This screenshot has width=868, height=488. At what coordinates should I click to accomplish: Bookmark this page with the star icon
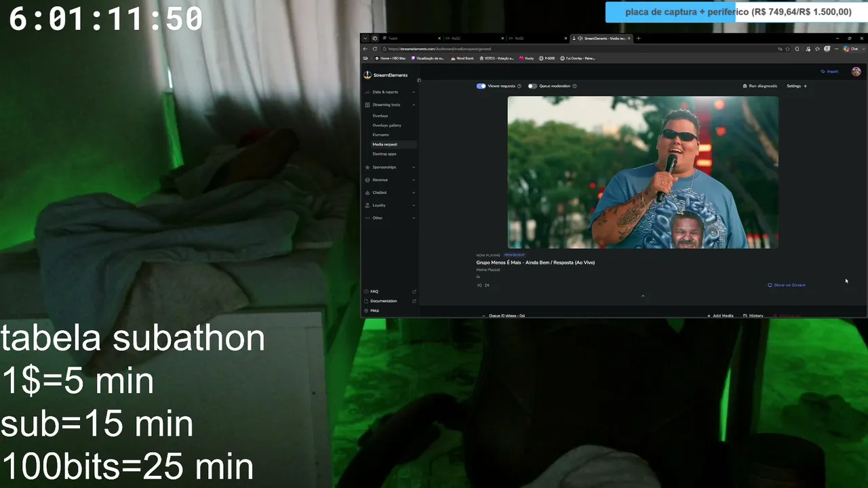coord(787,49)
